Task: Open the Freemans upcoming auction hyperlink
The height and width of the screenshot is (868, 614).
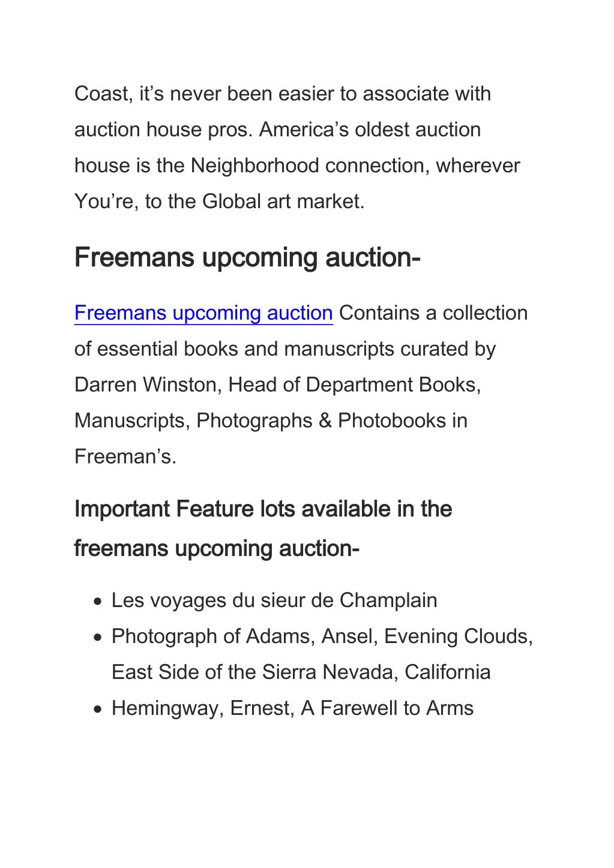Action: pyautogui.click(x=203, y=313)
